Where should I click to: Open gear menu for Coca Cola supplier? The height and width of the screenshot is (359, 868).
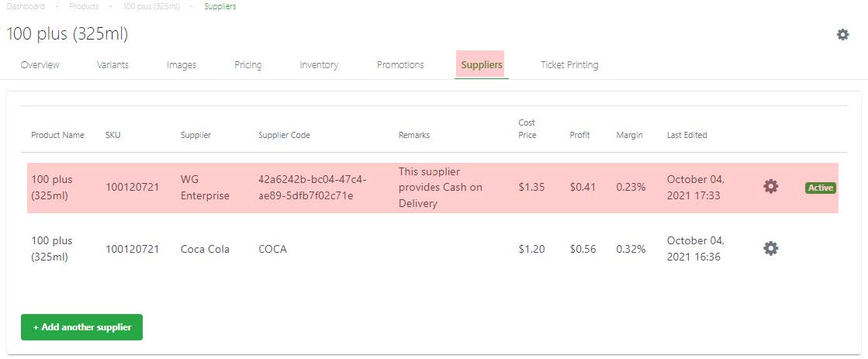pos(770,248)
